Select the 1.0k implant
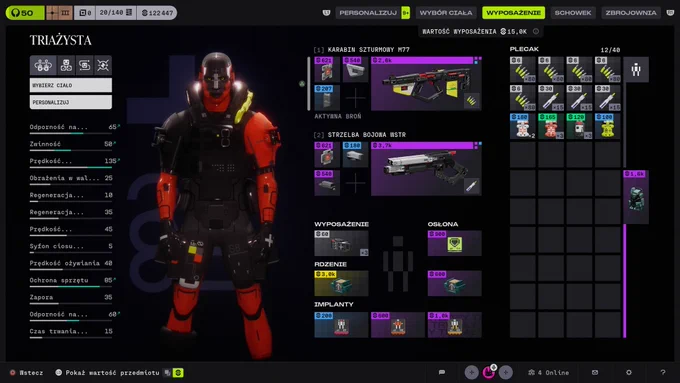This screenshot has height=383, width=680. pos(454,324)
